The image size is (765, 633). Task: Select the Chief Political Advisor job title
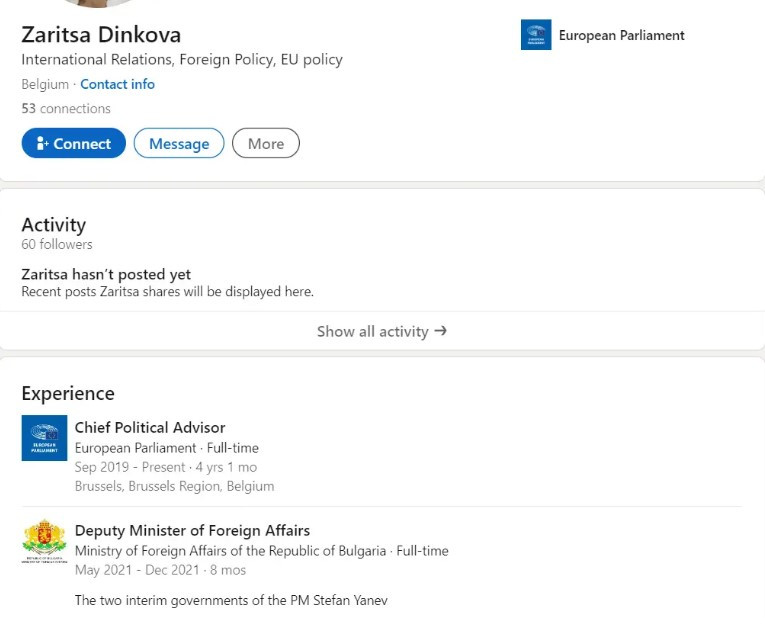click(x=150, y=427)
